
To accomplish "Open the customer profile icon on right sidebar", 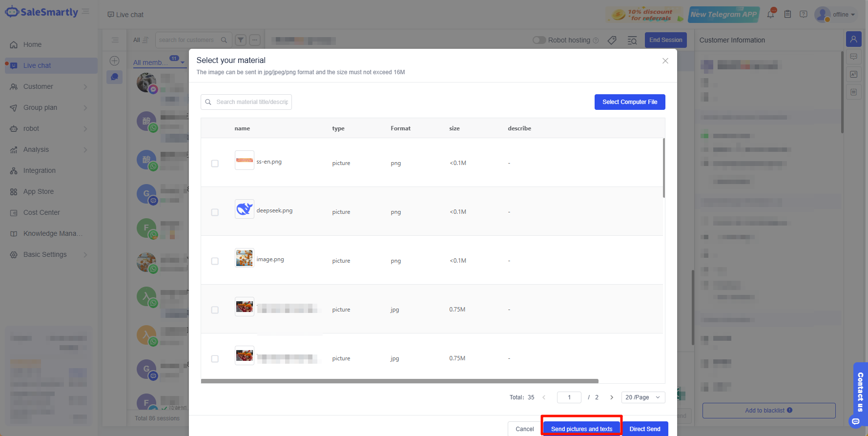I will click(x=853, y=39).
